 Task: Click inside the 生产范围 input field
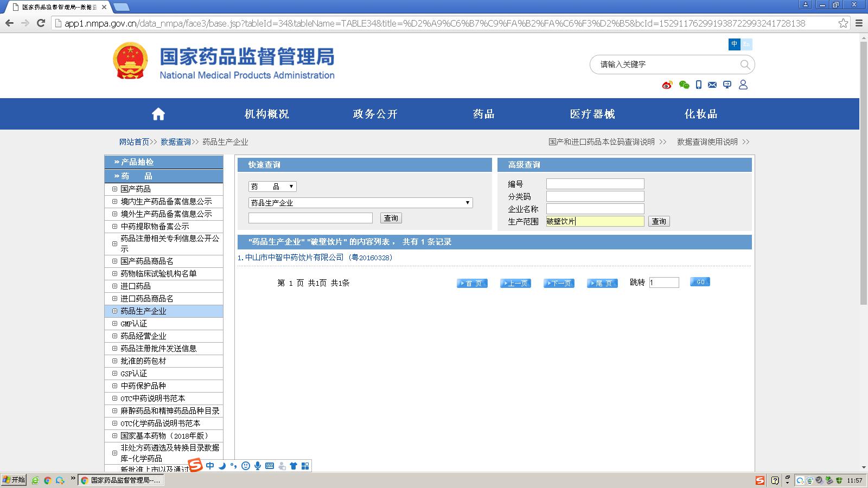pos(594,221)
